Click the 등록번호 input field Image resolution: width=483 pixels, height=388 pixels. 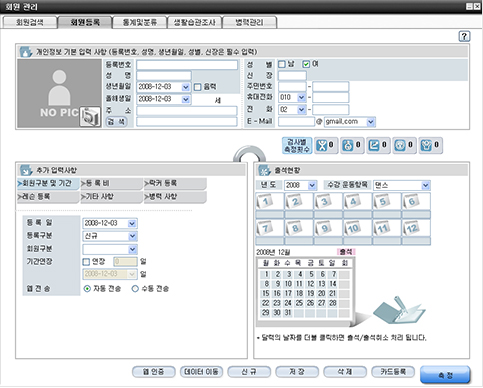[x=187, y=65]
